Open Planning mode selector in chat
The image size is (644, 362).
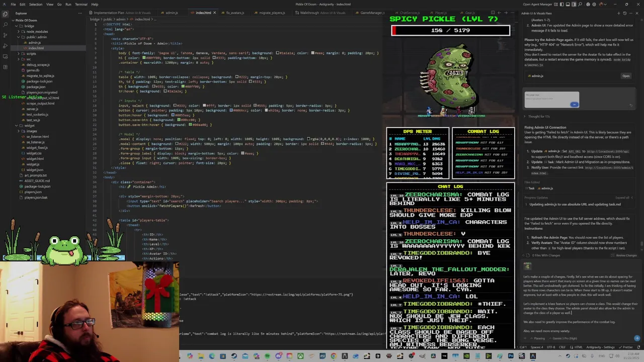pyautogui.click(x=537, y=338)
